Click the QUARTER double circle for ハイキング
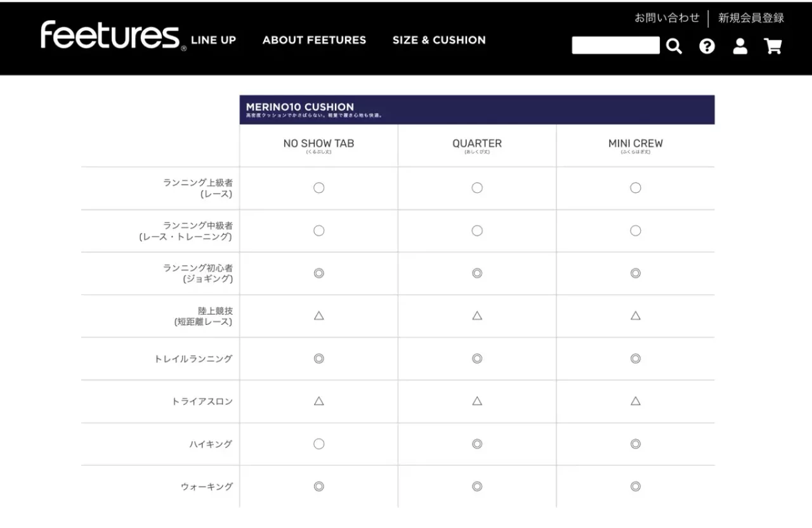Viewport: 812px width, 528px height. pos(477,444)
